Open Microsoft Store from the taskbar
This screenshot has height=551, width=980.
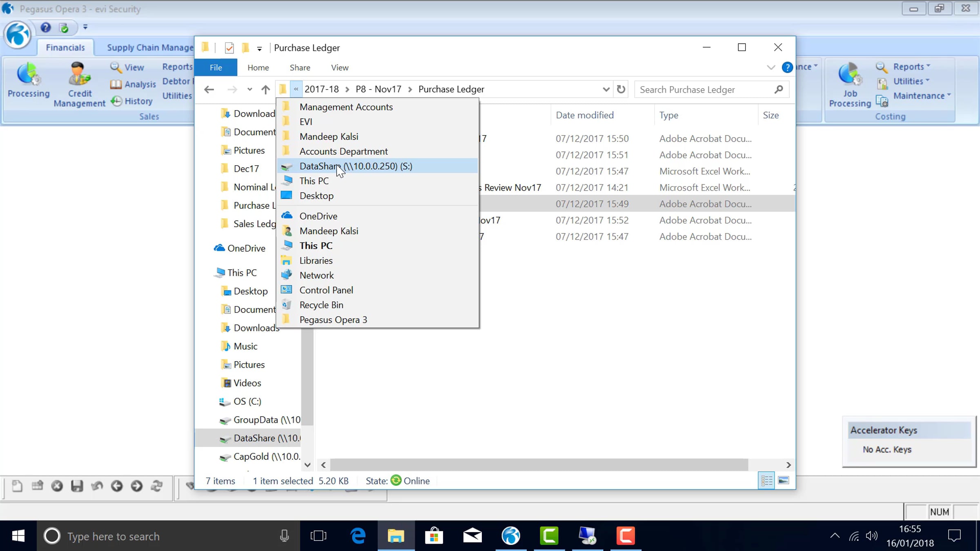click(x=434, y=535)
